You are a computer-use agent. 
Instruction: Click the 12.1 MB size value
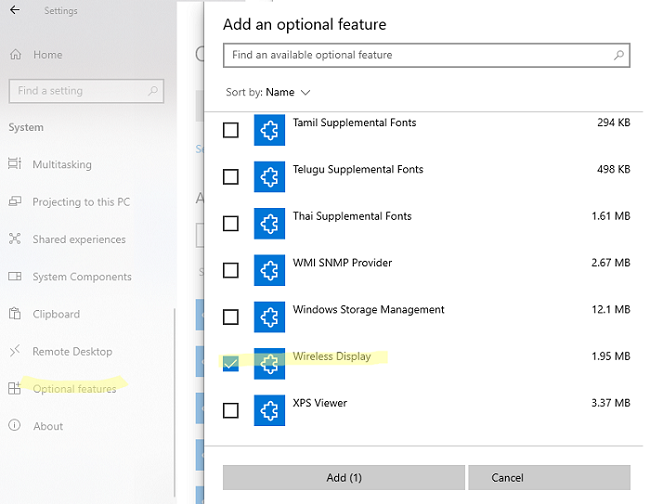[611, 309]
